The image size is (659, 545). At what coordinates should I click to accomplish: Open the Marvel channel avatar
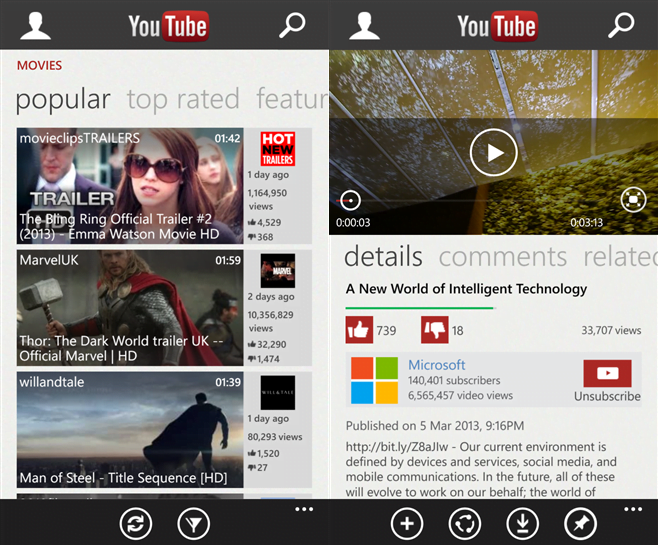pos(278,271)
